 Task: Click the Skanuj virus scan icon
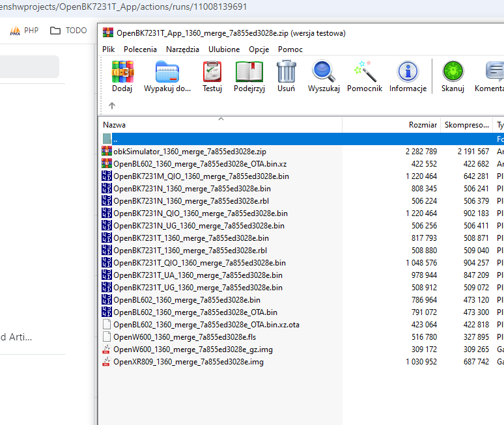[x=453, y=72]
